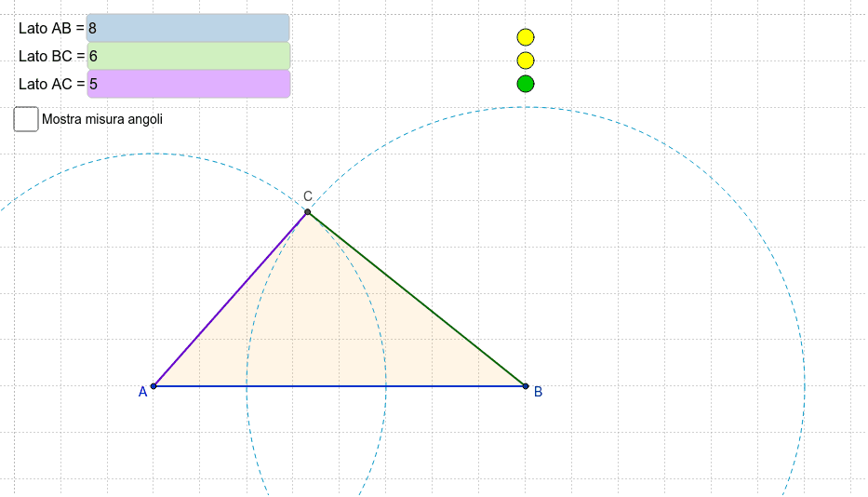This screenshot has height=497, width=868.
Task: Click the green side BC segment
Action: pyautogui.click(x=416, y=299)
